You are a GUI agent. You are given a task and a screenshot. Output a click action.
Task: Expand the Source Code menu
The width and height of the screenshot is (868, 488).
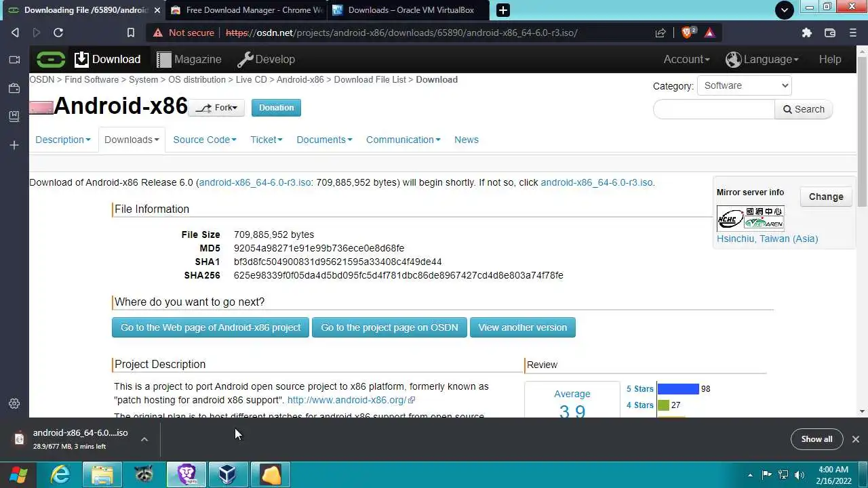coord(205,140)
